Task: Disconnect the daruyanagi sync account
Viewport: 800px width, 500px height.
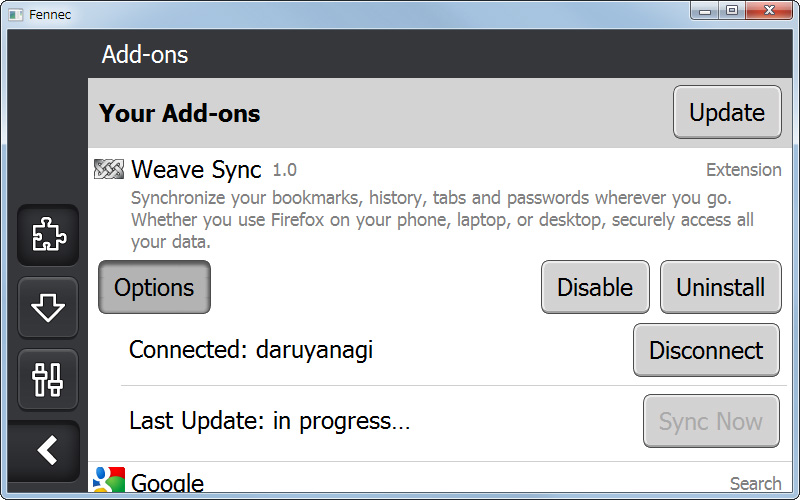Action: (706, 351)
